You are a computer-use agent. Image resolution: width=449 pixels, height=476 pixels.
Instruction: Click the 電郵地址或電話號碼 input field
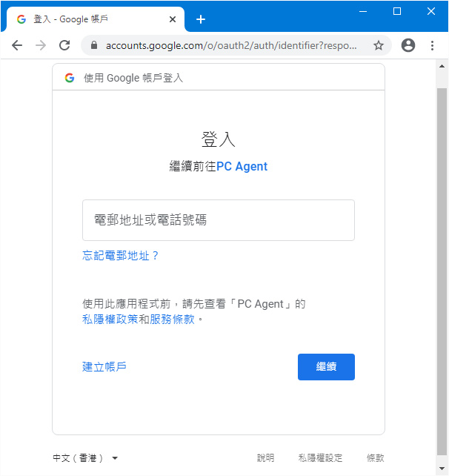[219, 220]
